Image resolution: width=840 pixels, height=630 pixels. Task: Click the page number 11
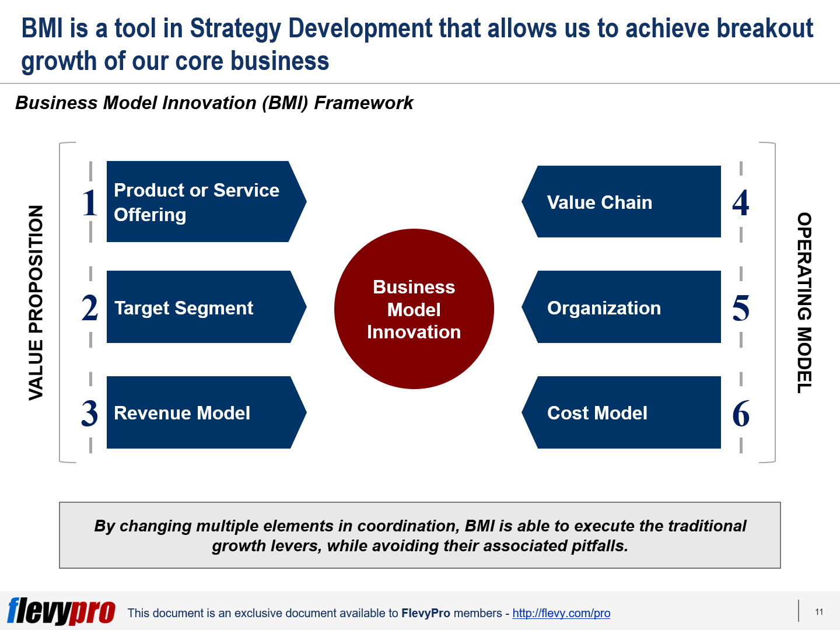819,612
